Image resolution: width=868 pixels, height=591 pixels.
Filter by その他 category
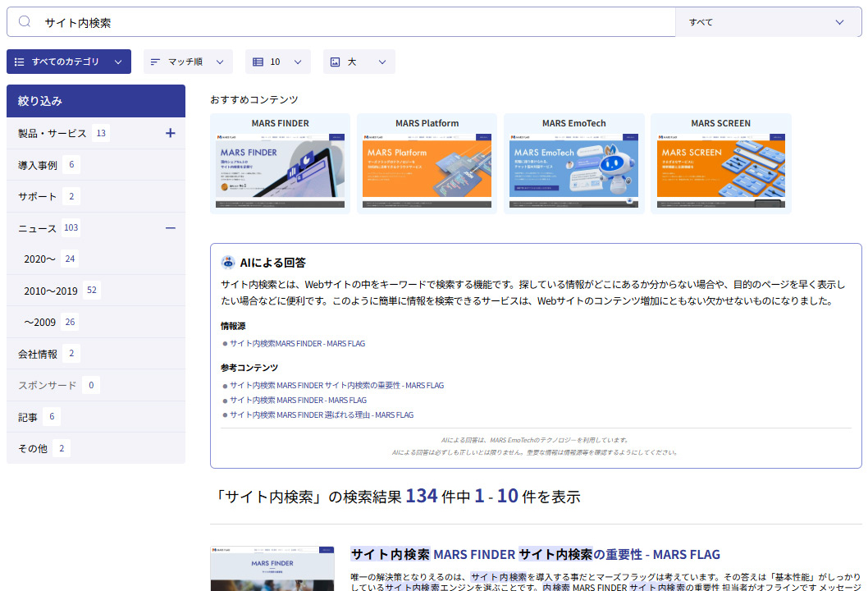coord(33,449)
